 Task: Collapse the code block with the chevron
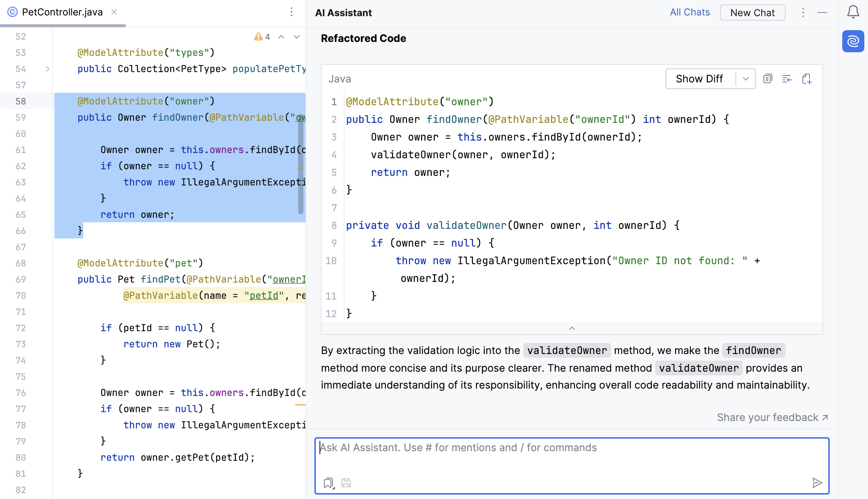click(571, 328)
